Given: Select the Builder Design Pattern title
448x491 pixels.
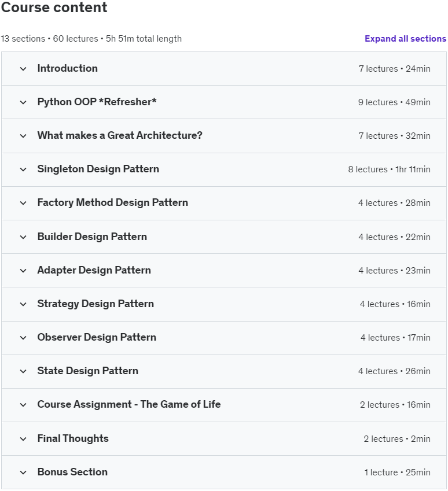Looking at the screenshot, I should tap(92, 237).
